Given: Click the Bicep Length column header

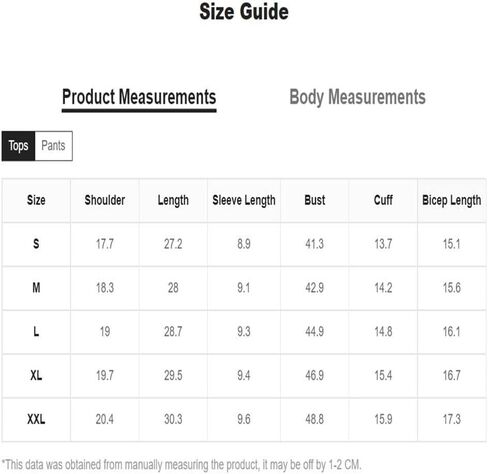Looking at the screenshot, I should click(x=452, y=200).
